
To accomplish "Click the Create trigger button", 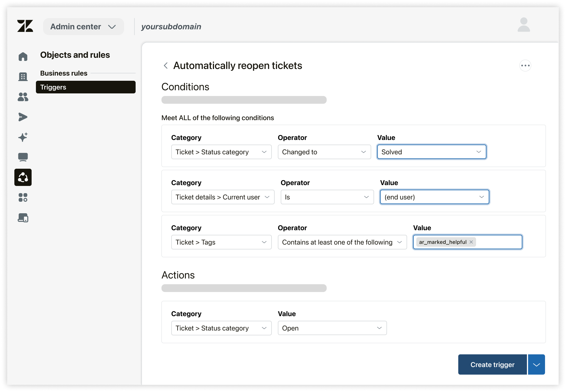I will (492, 365).
